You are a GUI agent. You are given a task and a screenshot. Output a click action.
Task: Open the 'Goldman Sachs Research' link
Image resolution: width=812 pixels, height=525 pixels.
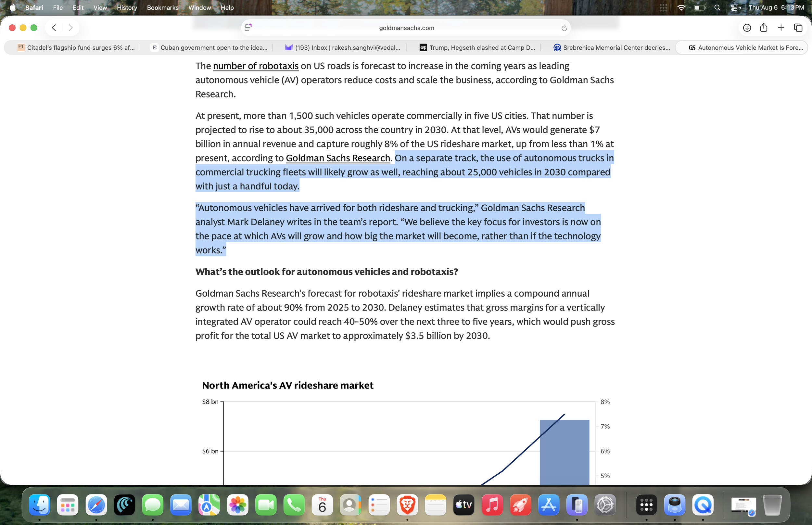338,158
